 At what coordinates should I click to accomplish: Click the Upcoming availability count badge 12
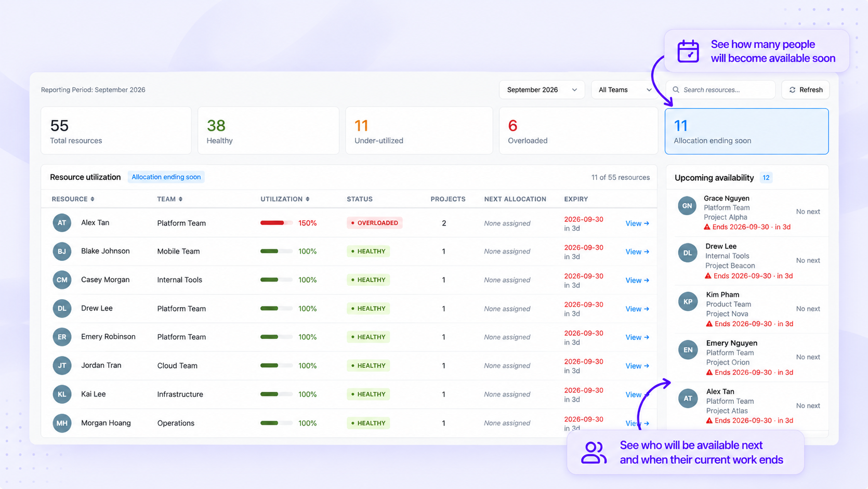766,178
